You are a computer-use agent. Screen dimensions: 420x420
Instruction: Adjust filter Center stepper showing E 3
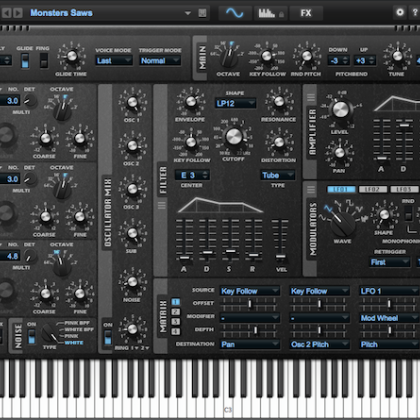192,175
